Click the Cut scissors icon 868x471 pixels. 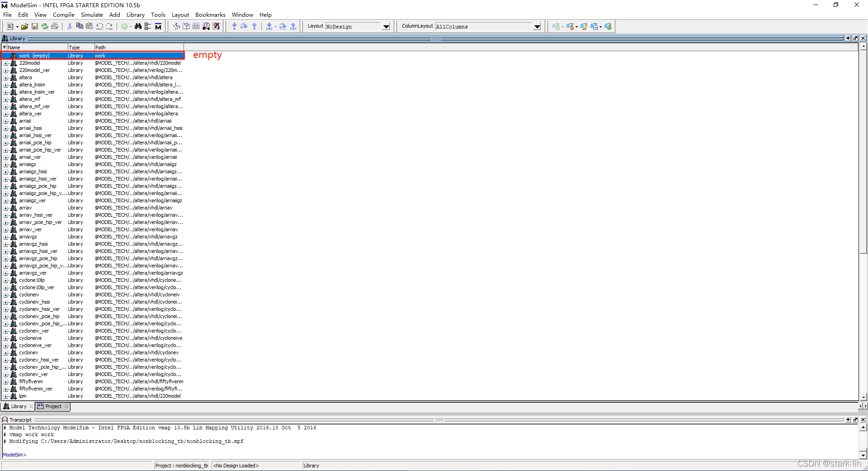[x=70, y=27]
